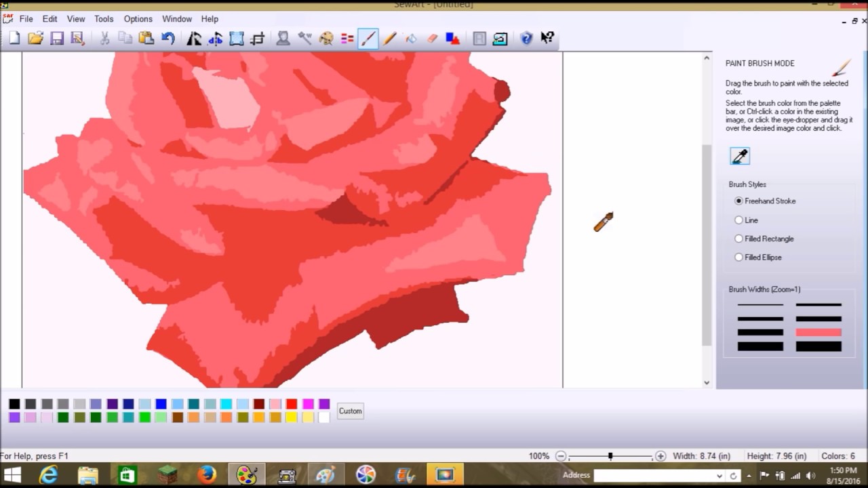Click the blue Help question mark icon

click(x=526, y=39)
